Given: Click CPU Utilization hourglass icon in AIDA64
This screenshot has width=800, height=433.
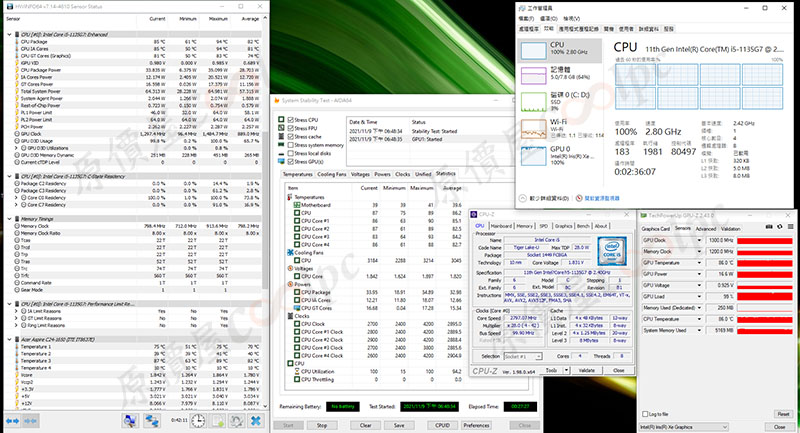Looking at the screenshot, I should (x=297, y=372).
